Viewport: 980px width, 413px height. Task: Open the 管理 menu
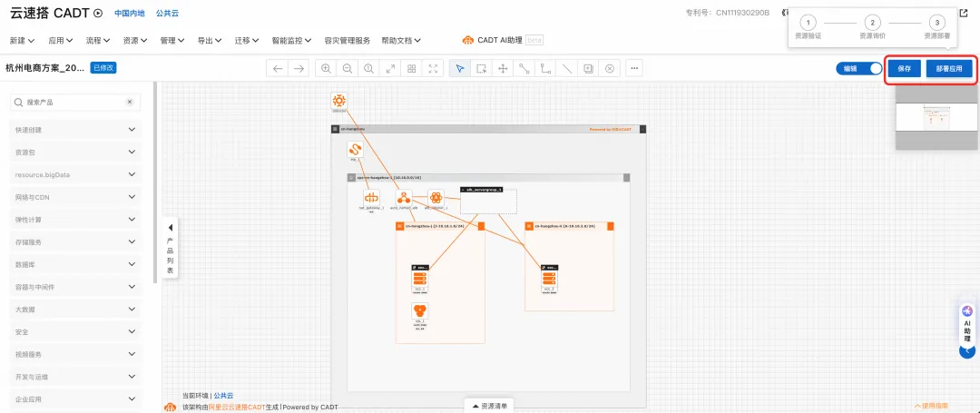coord(172,41)
